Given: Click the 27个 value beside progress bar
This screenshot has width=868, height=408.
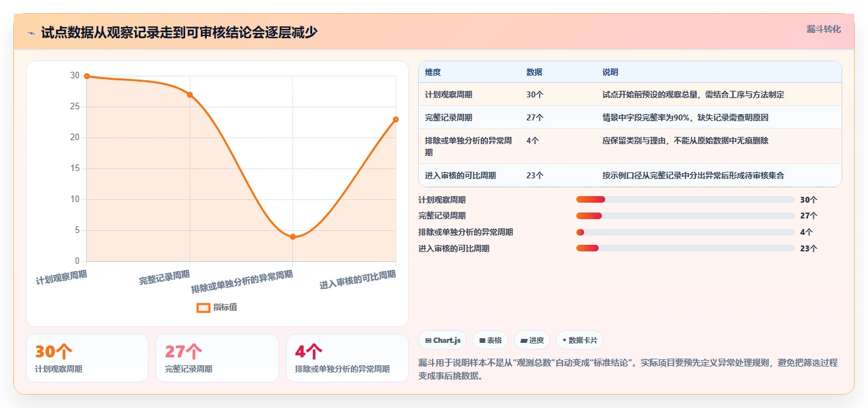Looking at the screenshot, I should 809,216.
